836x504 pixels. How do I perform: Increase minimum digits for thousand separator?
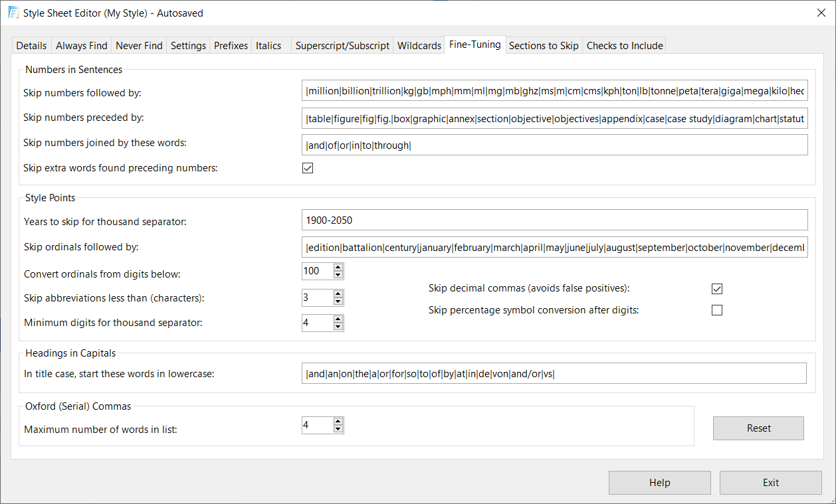click(338, 319)
